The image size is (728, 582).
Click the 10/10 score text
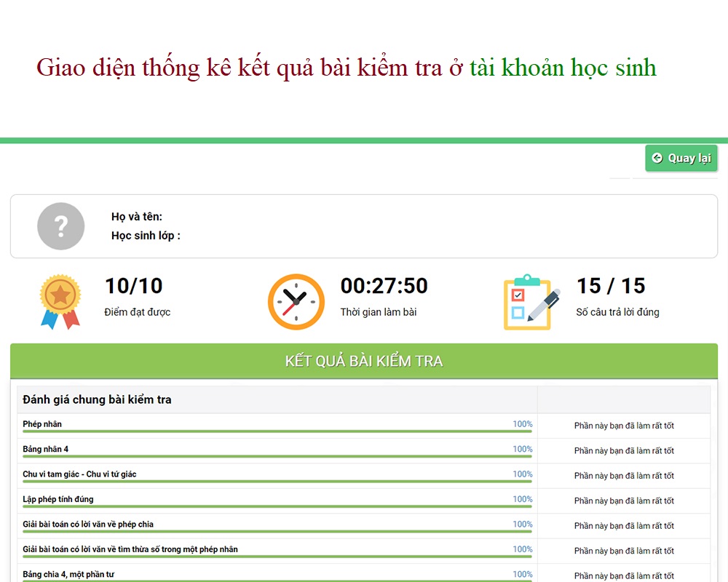click(134, 286)
